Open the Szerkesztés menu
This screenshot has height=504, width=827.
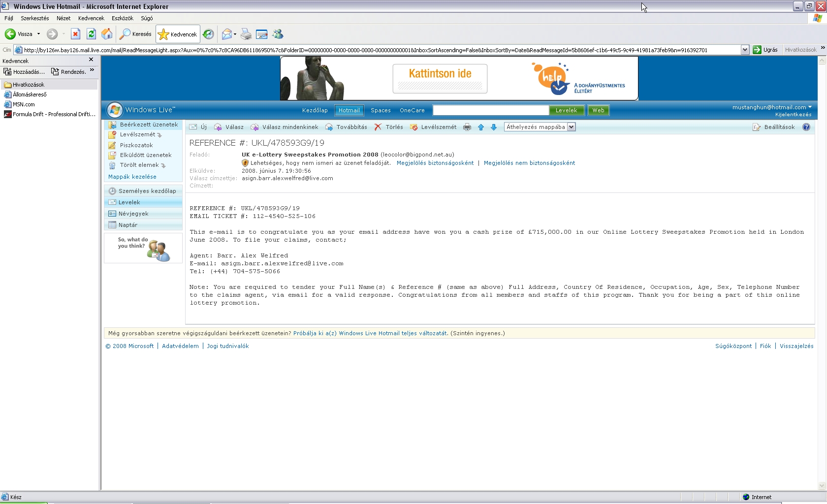point(35,18)
